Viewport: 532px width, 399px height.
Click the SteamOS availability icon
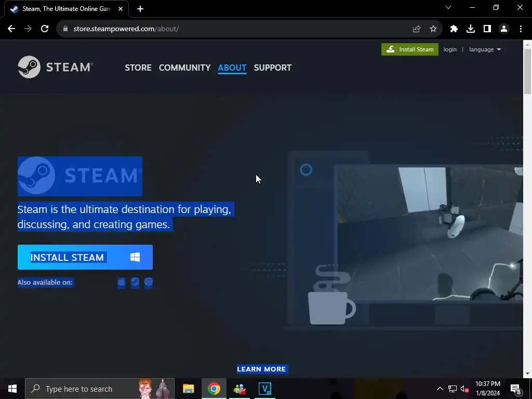pos(135,282)
